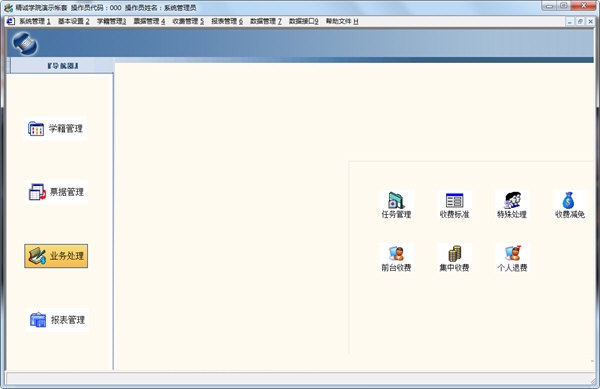Click the app icon in the title bar
The image size is (600, 389).
pos(8,8)
